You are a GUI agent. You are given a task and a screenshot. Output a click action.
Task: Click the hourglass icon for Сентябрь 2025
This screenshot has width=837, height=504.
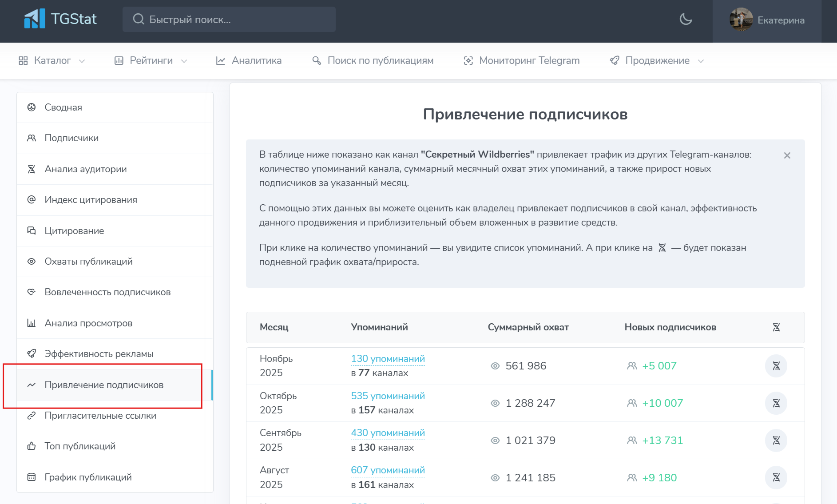pyautogui.click(x=777, y=441)
